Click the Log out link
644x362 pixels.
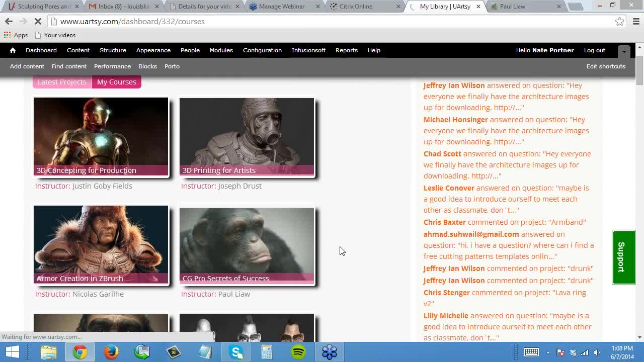click(x=595, y=50)
